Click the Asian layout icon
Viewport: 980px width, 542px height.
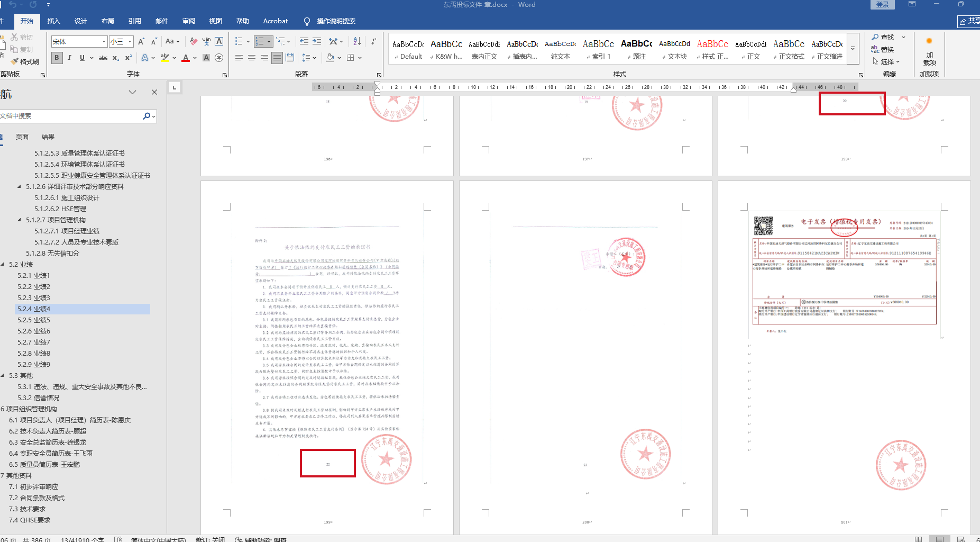(x=333, y=41)
